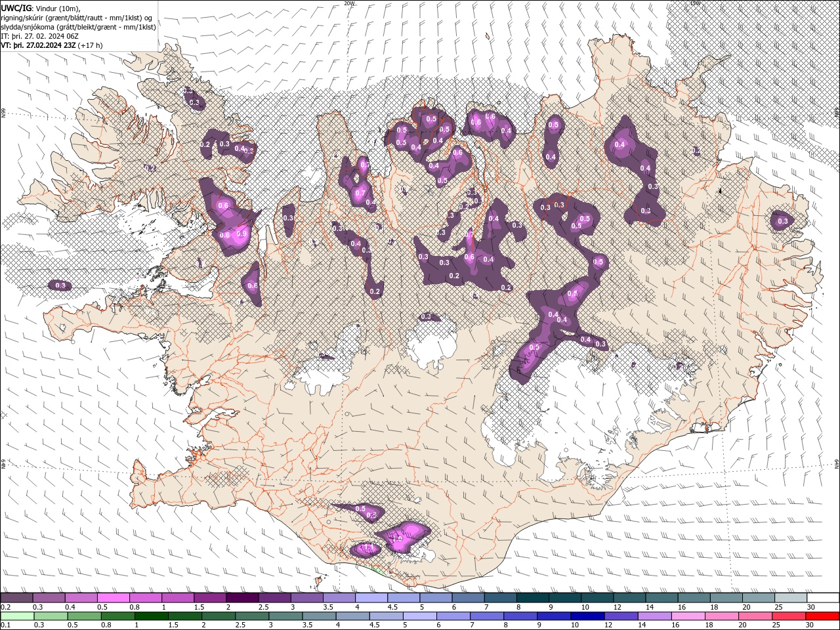Click the 'Vindur (10m),' header text

coord(58,8)
